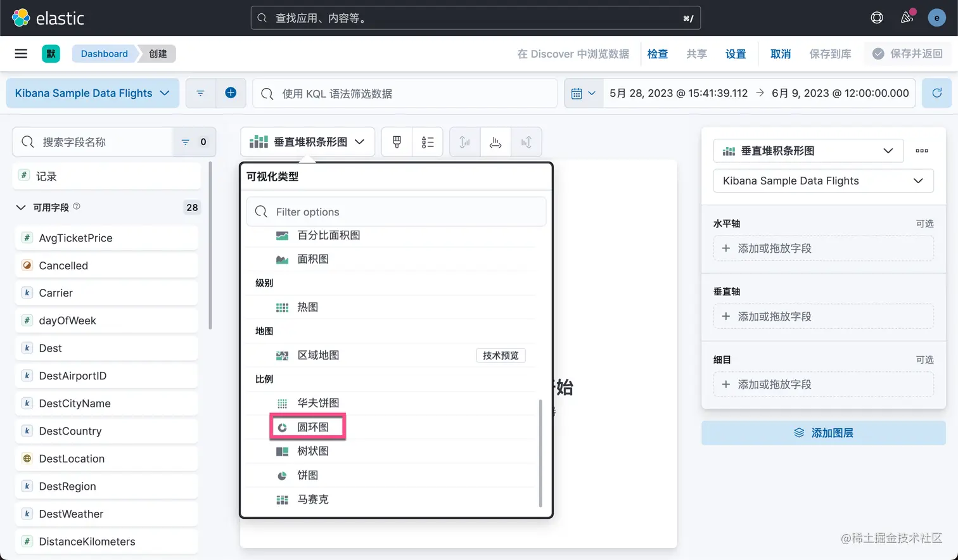This screenshot has height=560, width=958.
Task: Click the end date 6月 9, 2023
Action: (x=840, y=93)
